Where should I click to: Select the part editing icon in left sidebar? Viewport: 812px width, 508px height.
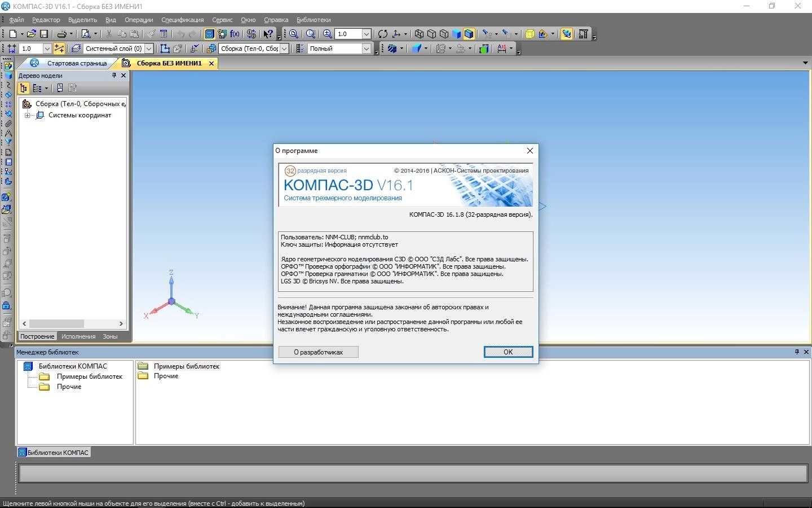point(8,66)
